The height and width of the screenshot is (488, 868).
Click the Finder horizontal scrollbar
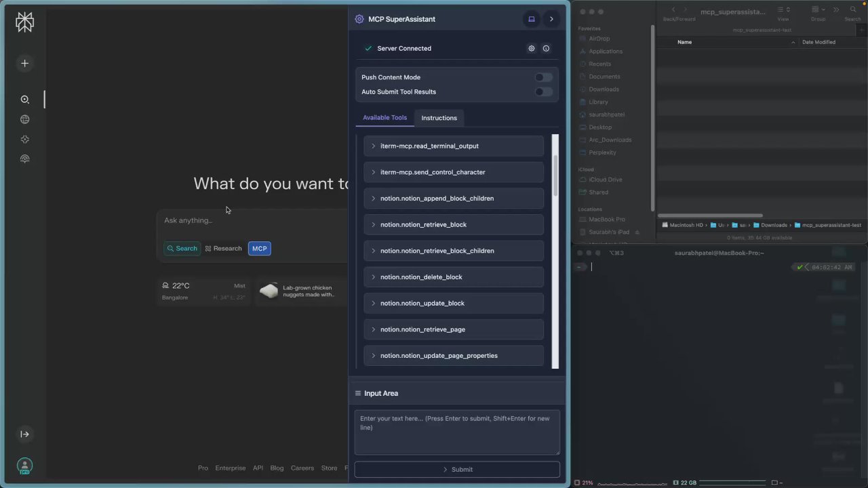pos(710,216)
